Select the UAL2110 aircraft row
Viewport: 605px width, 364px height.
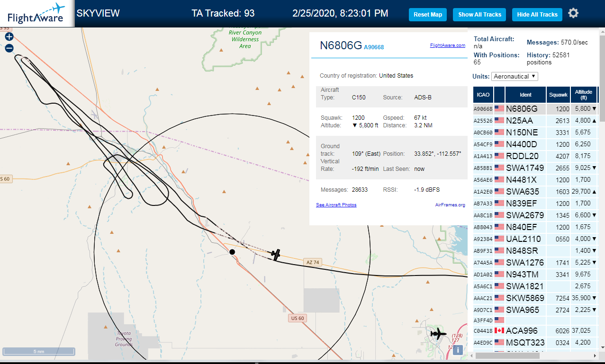(x=535, y=239)
